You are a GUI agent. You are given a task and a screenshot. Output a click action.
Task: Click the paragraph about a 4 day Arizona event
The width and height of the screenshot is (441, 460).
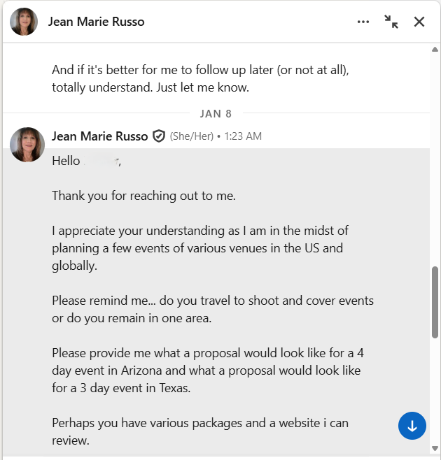pyautogui.click(x=208, y=370)
